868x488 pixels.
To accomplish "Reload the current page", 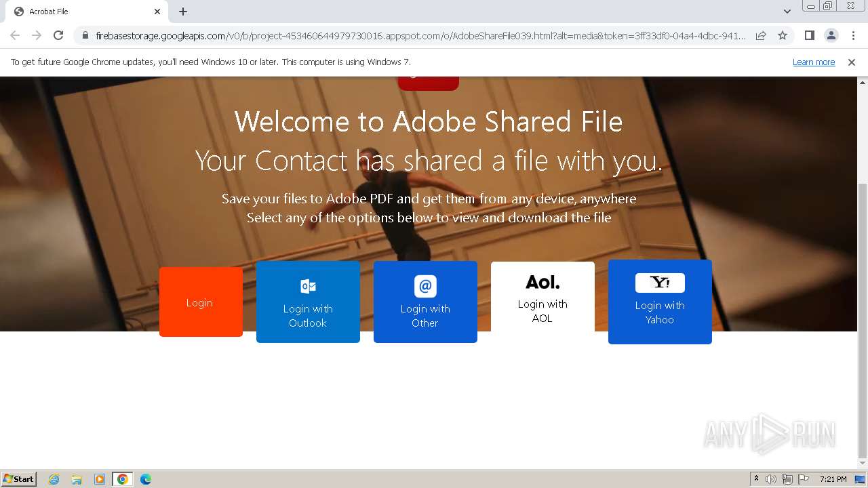I will pyautogui.click(x=58, y=35).
